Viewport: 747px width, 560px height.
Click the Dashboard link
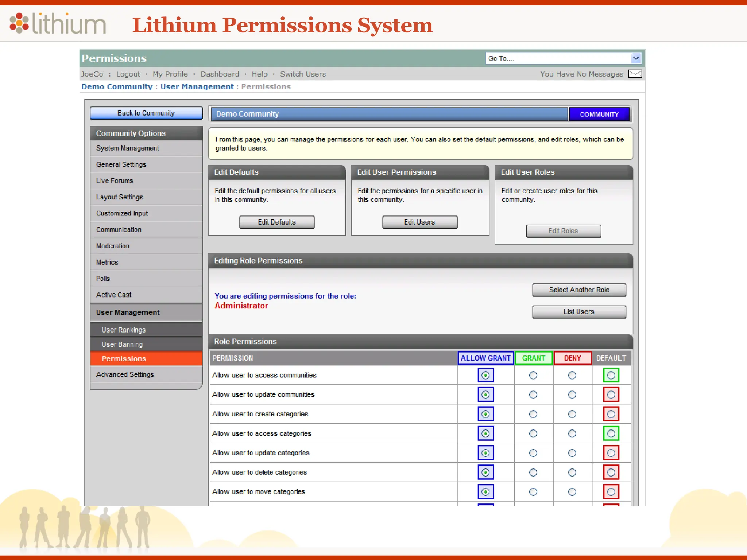[x=220, y=74]
